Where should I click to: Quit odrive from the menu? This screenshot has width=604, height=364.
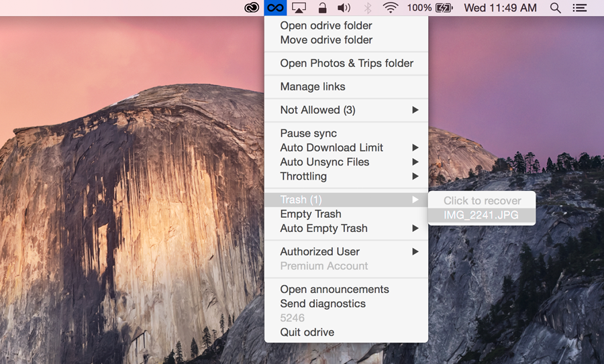[x=346, y=332]
